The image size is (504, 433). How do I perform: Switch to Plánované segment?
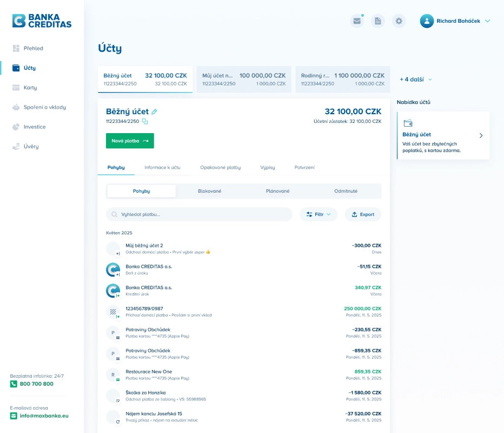click(277, 191)
